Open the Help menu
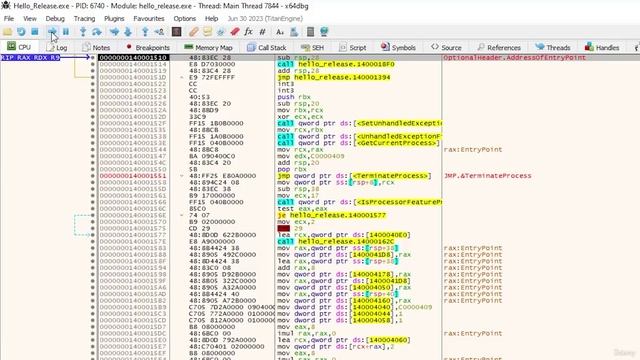 211,19
